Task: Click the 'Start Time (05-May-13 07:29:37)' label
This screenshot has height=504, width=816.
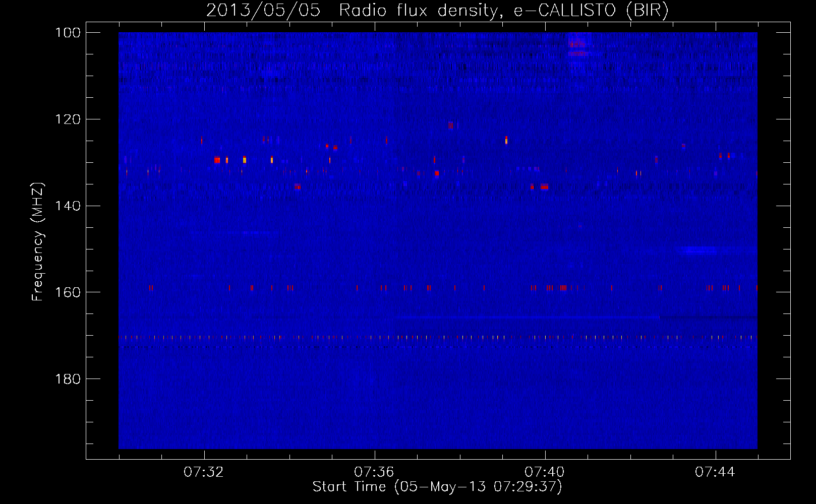Action: coord(437,487)
